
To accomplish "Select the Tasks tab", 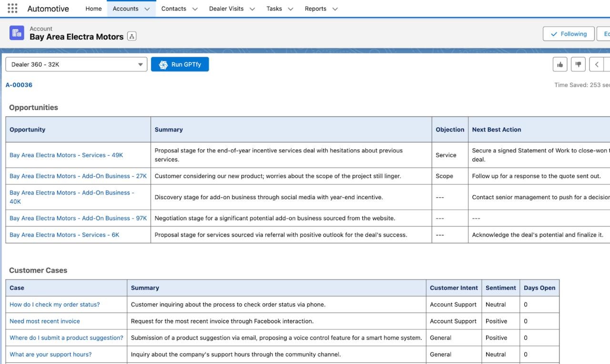I will point(274,9).
